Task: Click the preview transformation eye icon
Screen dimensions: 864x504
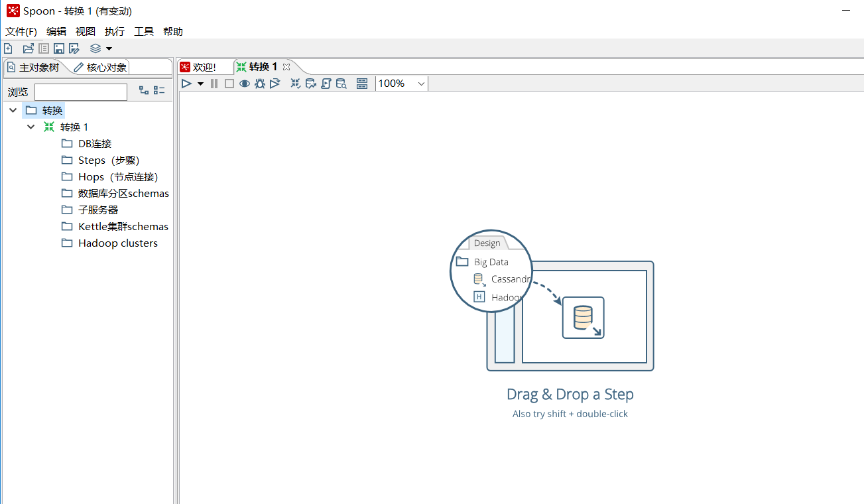Action: 245,84
